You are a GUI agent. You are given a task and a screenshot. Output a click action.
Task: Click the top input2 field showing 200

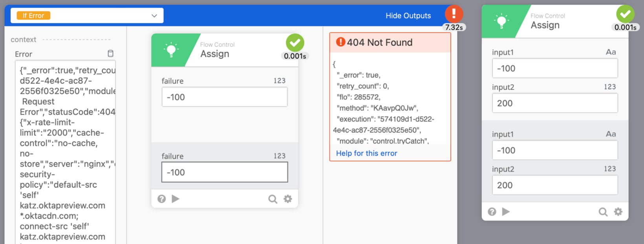pos(554,103)
